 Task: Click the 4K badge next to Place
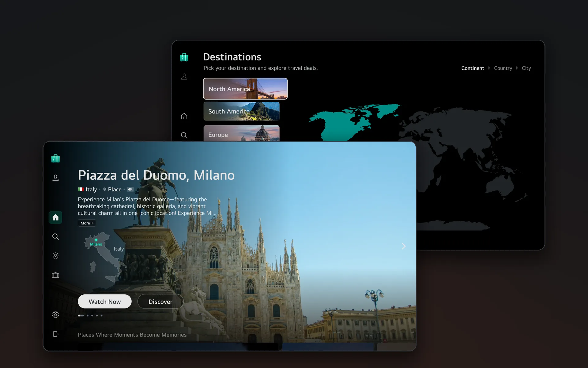tap(130, 189)
